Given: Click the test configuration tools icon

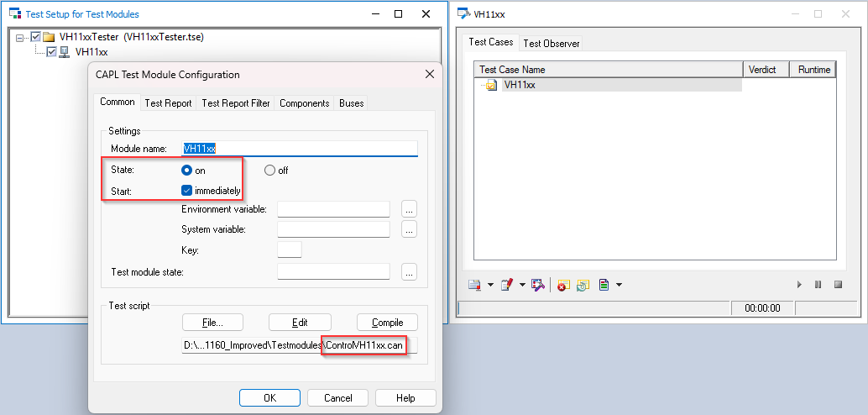Looking at the screenshot, I should pos(539,286).
